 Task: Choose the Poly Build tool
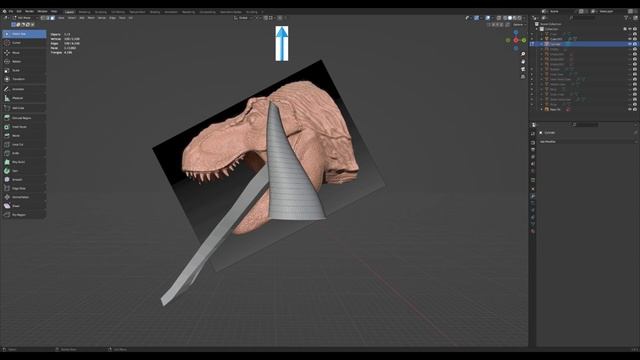(x=24, y=162)
